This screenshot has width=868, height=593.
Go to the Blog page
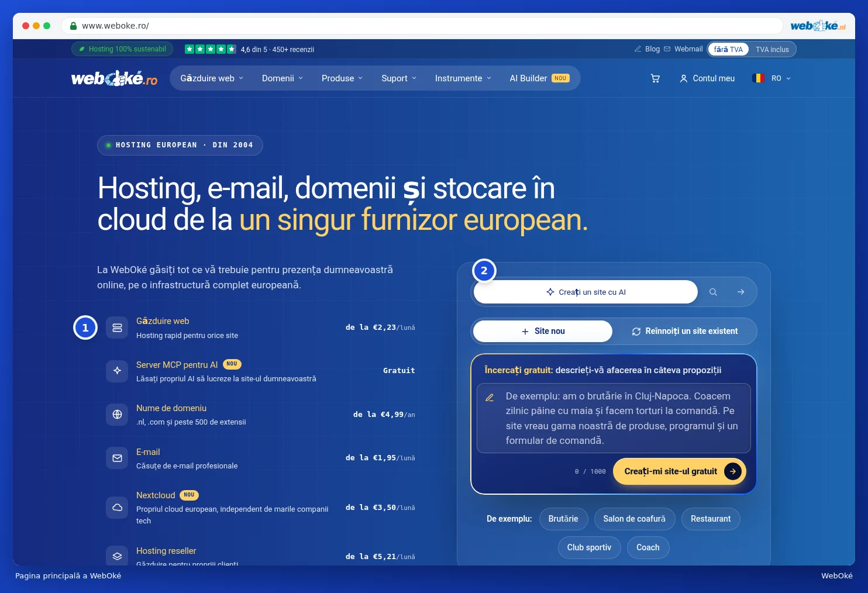[647, 49]
